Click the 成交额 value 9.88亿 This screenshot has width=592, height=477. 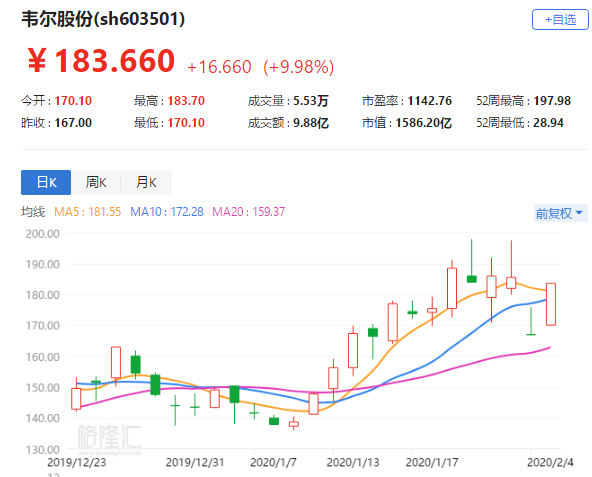(311, 123)
